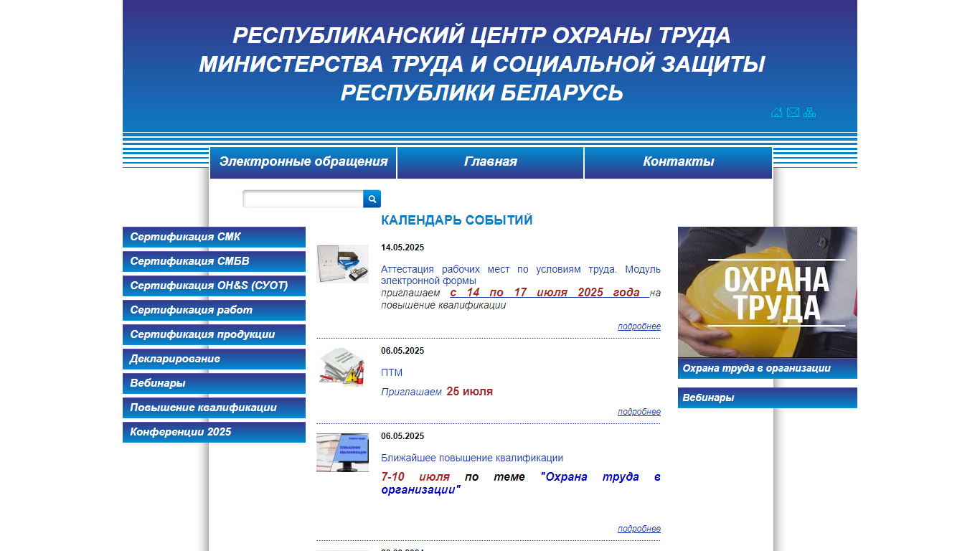Open Сертификация OH&S (СУОТ) sidebar item

pos(214,286)
